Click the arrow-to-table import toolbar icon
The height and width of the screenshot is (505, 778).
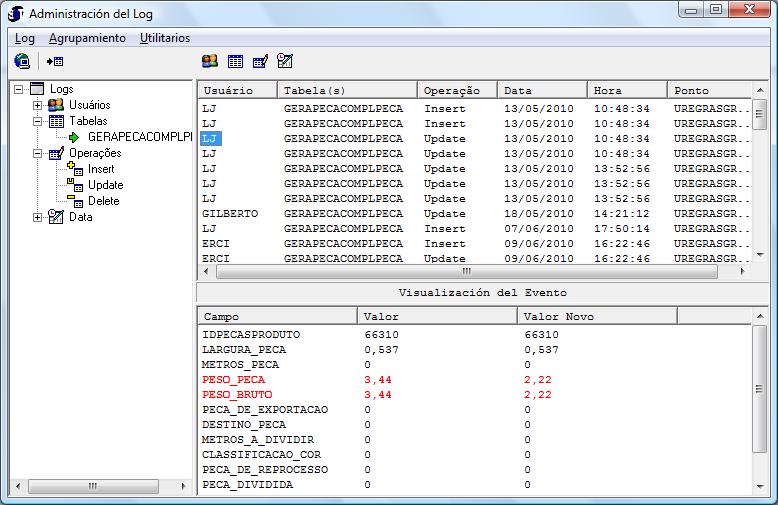55,61
